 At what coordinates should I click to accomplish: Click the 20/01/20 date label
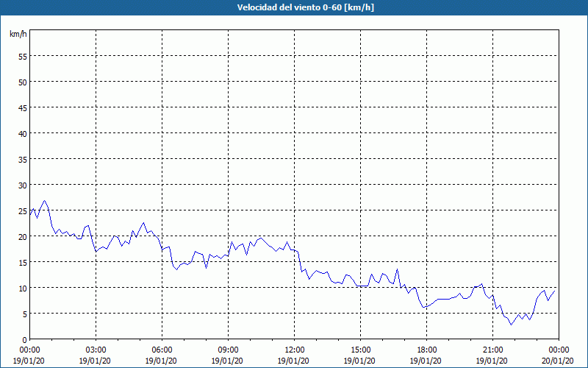coord(558,361)
